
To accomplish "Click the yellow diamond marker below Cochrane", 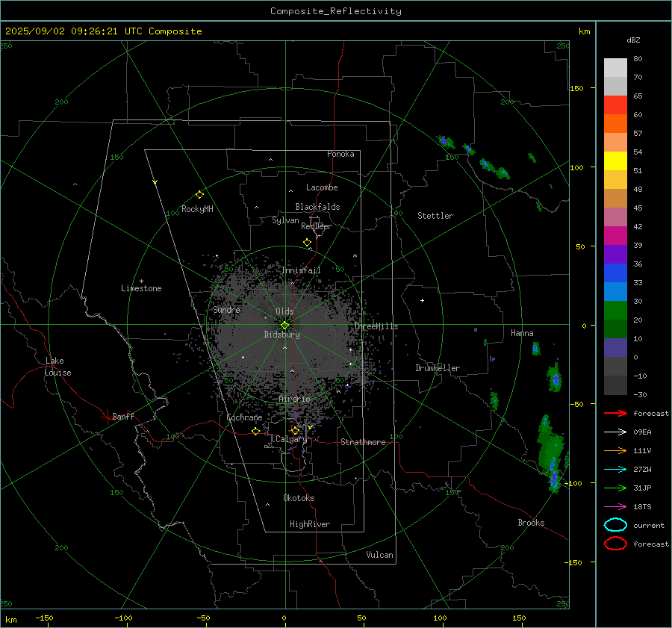I will pos(256,432).
